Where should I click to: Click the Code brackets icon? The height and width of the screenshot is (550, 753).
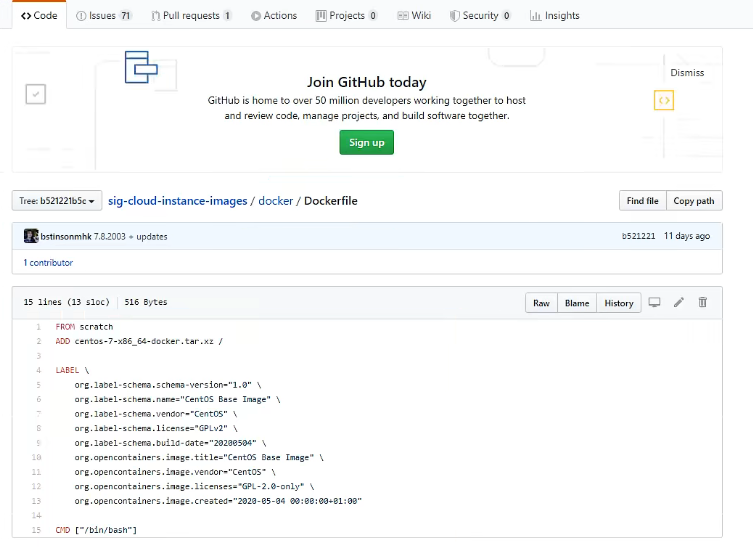pyautogui.click(x=26, y=16)
